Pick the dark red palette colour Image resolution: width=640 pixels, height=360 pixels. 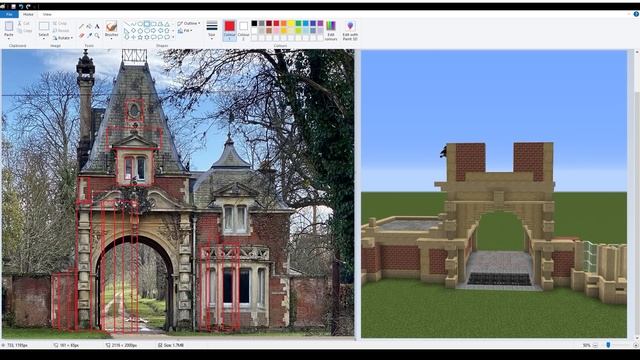[269, 23]
